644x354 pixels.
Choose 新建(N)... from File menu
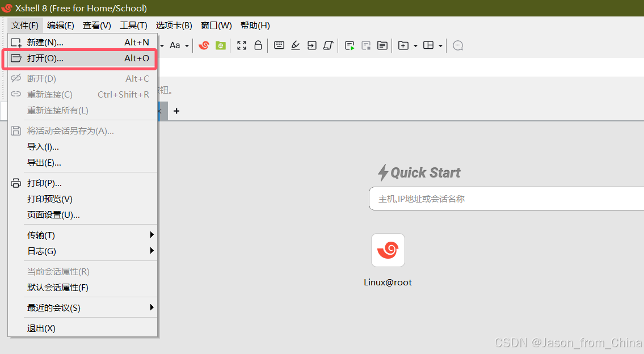[82, 43]
